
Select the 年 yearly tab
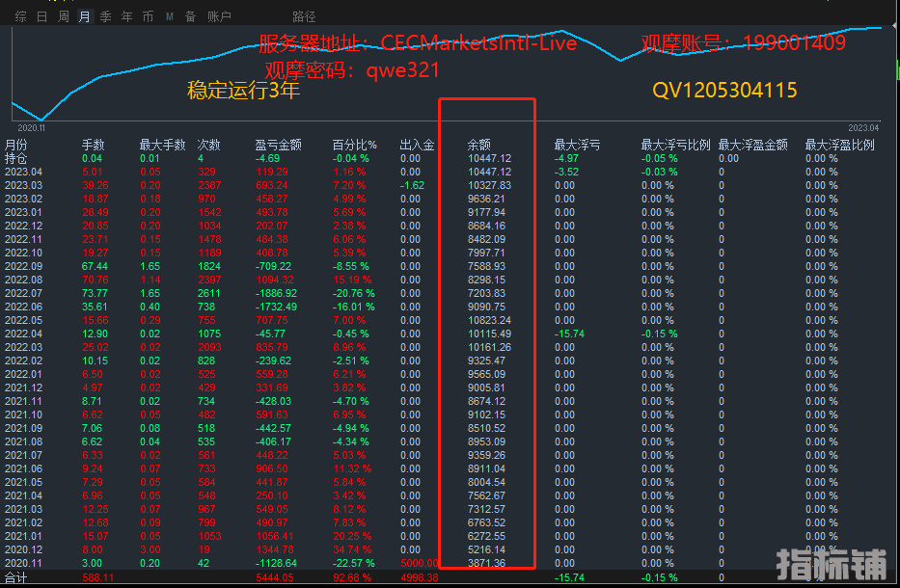coord(127,16)
